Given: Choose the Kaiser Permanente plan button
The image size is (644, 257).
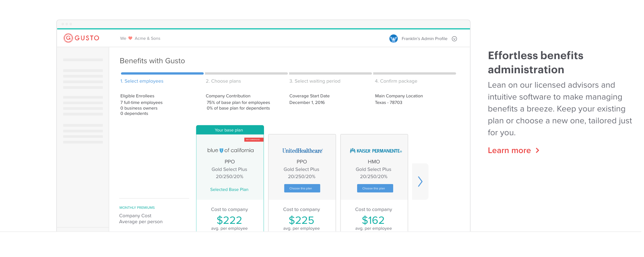Looking at the screenshot, I should tap(375, 188).
